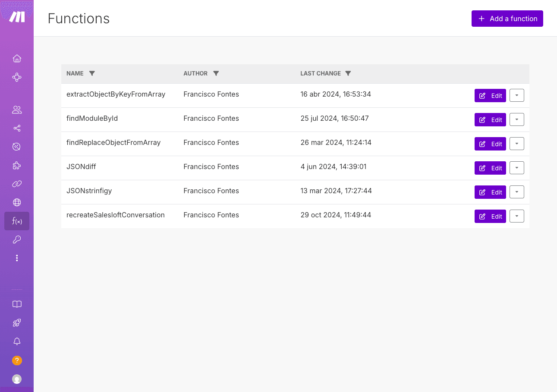Expand dropdown arrow for extractObjectByKeyFromArray row
557x392 pixels.
(x=516, y=96)
